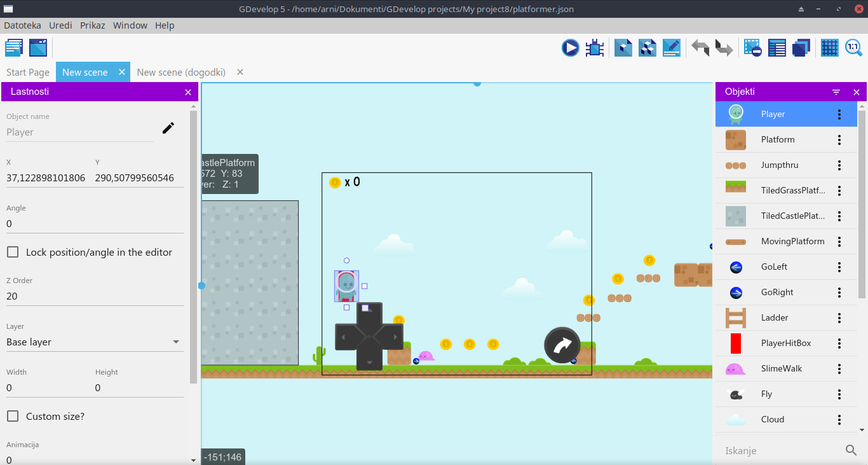
Task: Select the MovingPlatform object entry
Action: [792, 242]
